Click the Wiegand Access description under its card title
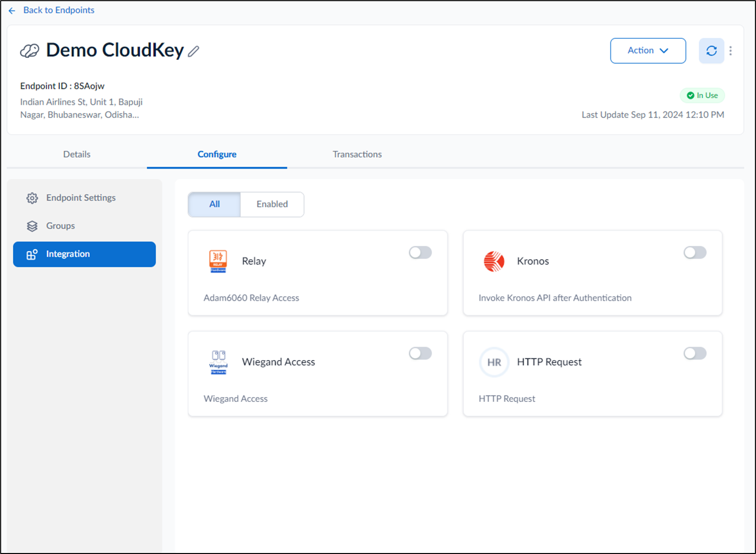 tap(235, 399)
